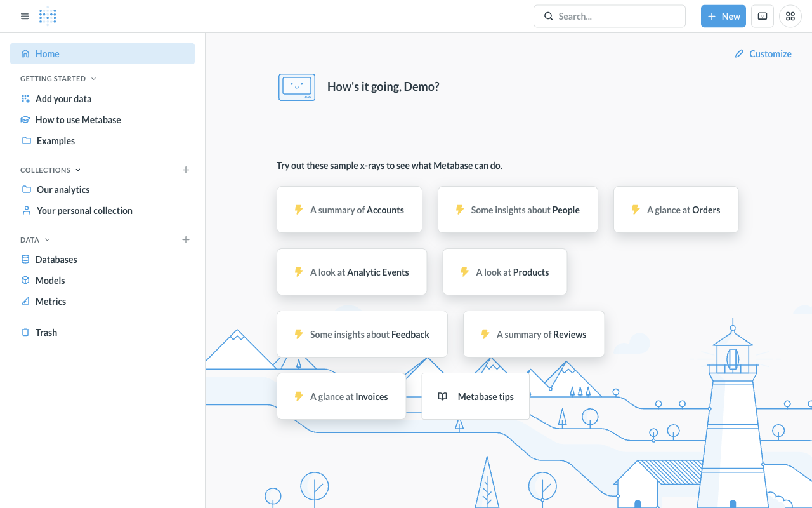Open A look at Analytic Events x-ray

point(352,272)
